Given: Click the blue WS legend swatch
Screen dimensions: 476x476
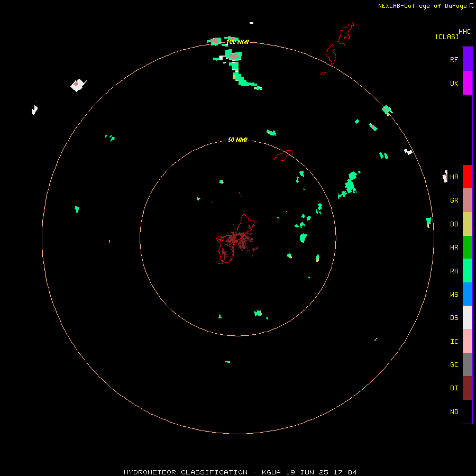Looking at the screenshot, I should [x=467, y=294].
